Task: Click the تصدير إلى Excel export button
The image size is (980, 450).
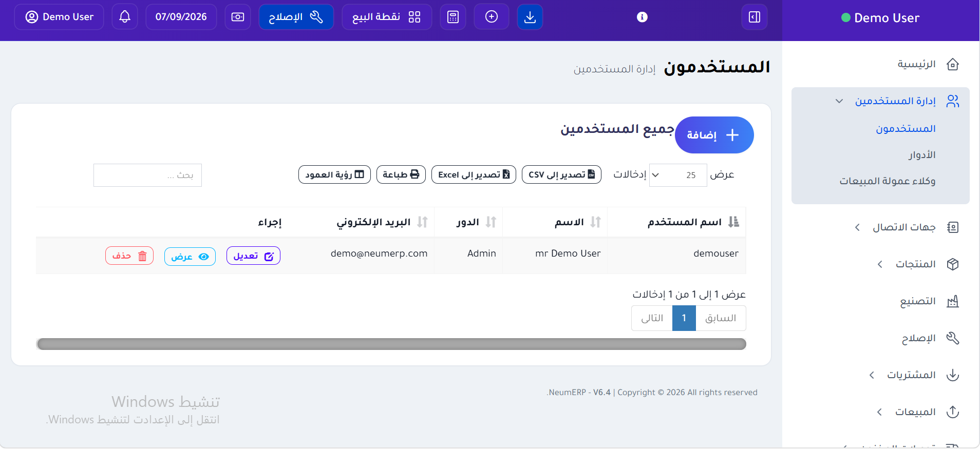Action: tap(474, 174)
